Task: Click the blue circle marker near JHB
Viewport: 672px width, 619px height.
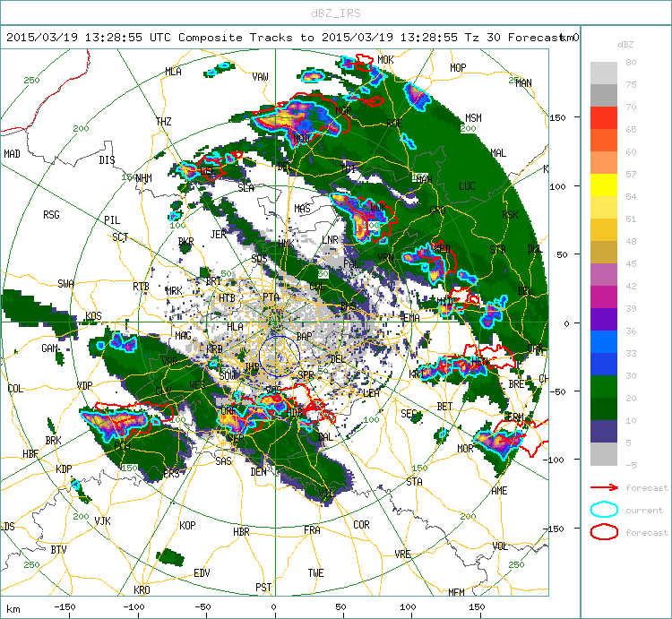Action: point(279,356)
